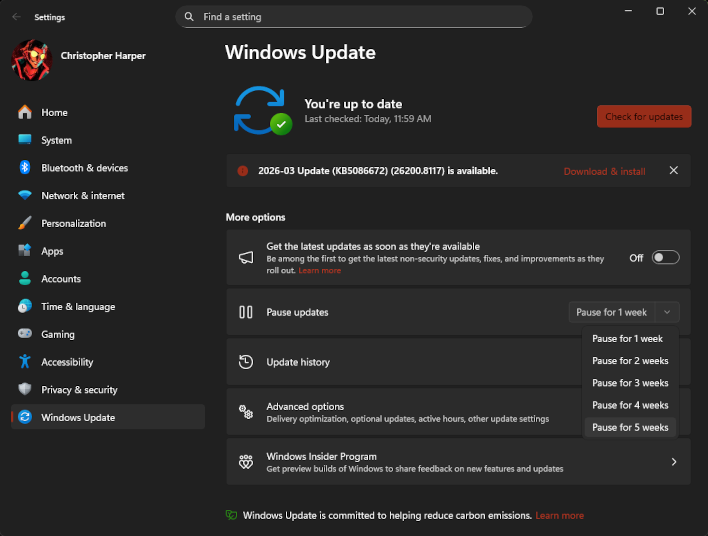Click the Check for updates button

[x=644, y=117]
